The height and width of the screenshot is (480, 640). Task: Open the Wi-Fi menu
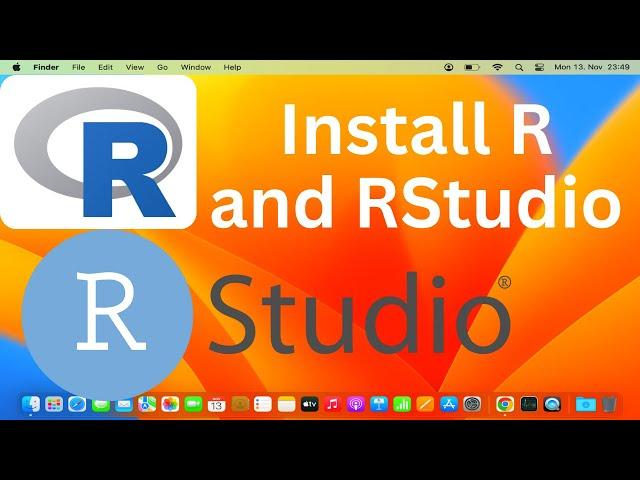coord(497,67)
